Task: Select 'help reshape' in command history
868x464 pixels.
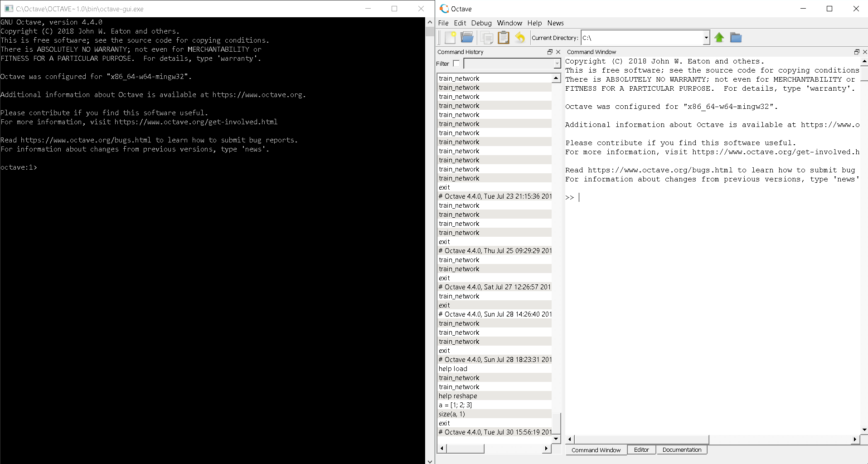Action: [x=458, y=396]
